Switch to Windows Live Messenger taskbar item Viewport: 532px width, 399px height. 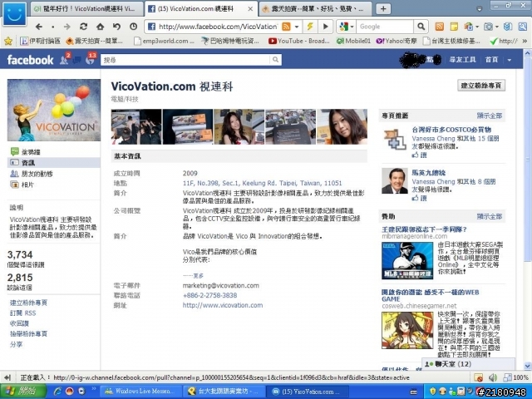pyautogui.click(x=140, y=392)
